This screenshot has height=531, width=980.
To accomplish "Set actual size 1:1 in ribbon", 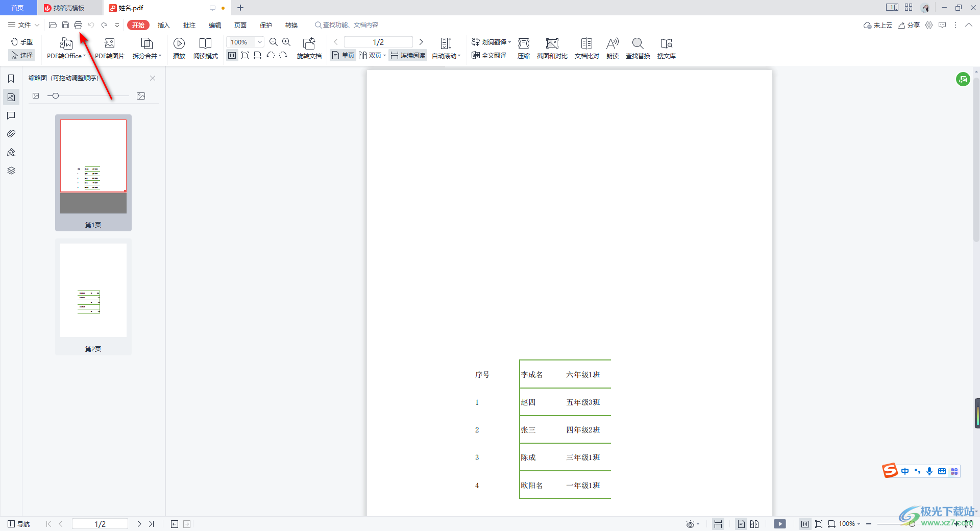I will point(232,55).
